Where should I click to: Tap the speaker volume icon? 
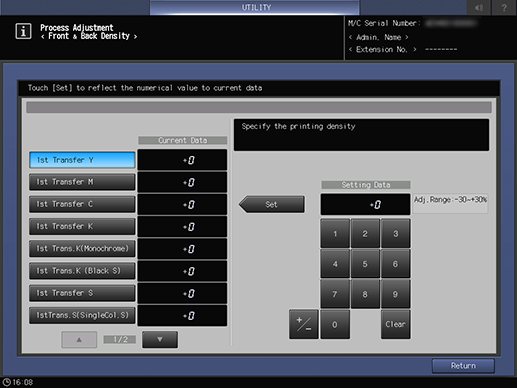(x=479, y=7)
